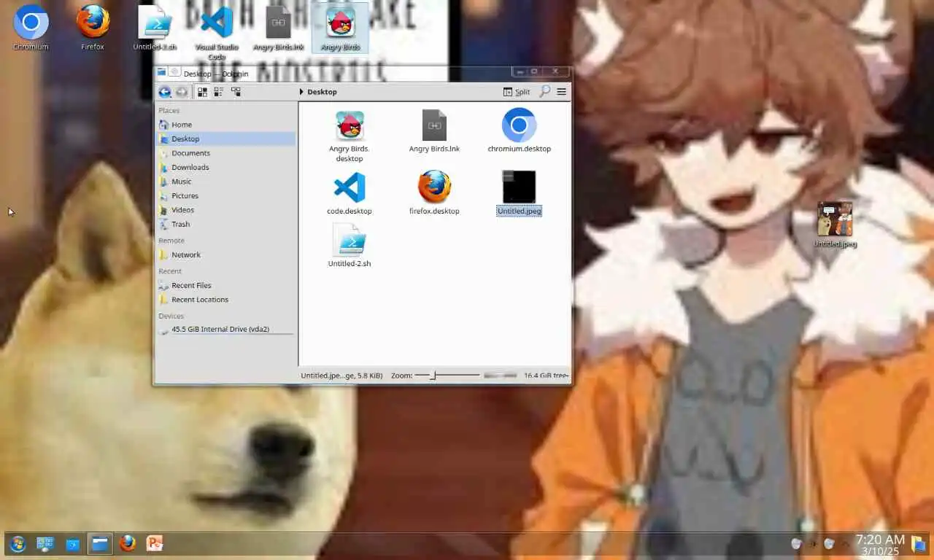Open Downloads in Places panel
Screen dimensions: 934x560
(226, 167)
